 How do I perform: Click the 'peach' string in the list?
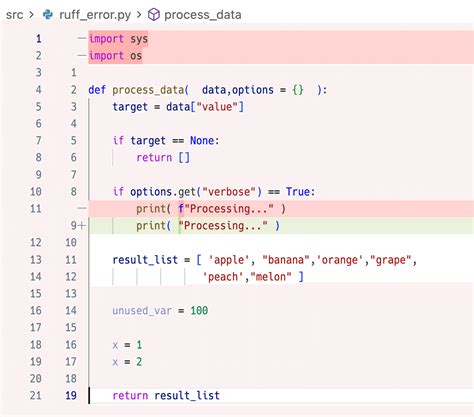223,277
